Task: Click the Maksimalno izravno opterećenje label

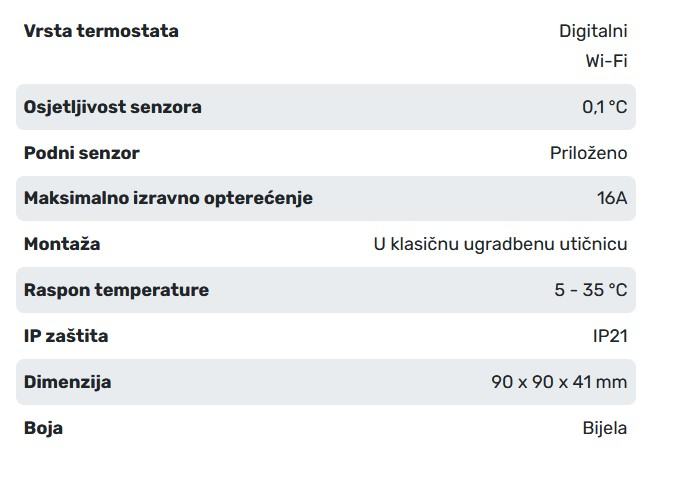Action: point(168,198)
